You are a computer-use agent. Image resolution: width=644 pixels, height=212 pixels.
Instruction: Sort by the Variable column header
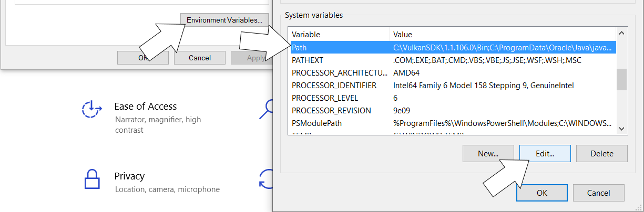(x=339, y=35)
